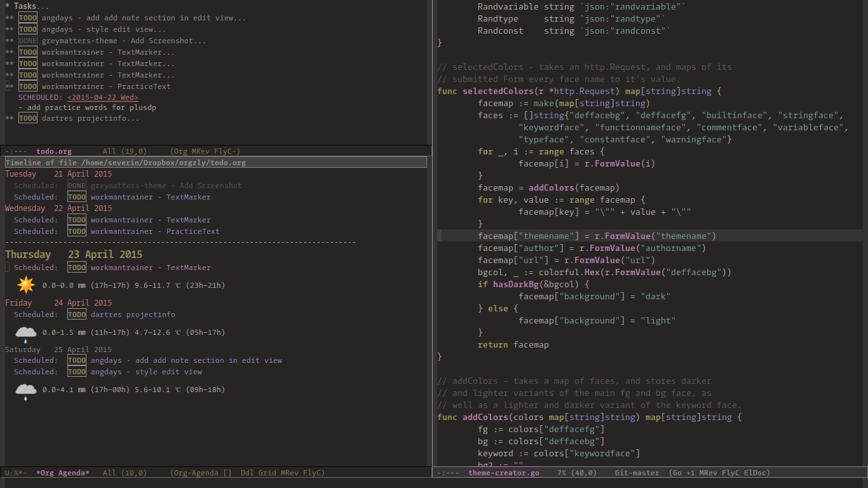Toggle TODO keyword on agenda angdays add note entry
This screenshot has width=868, height=488.
77,360
